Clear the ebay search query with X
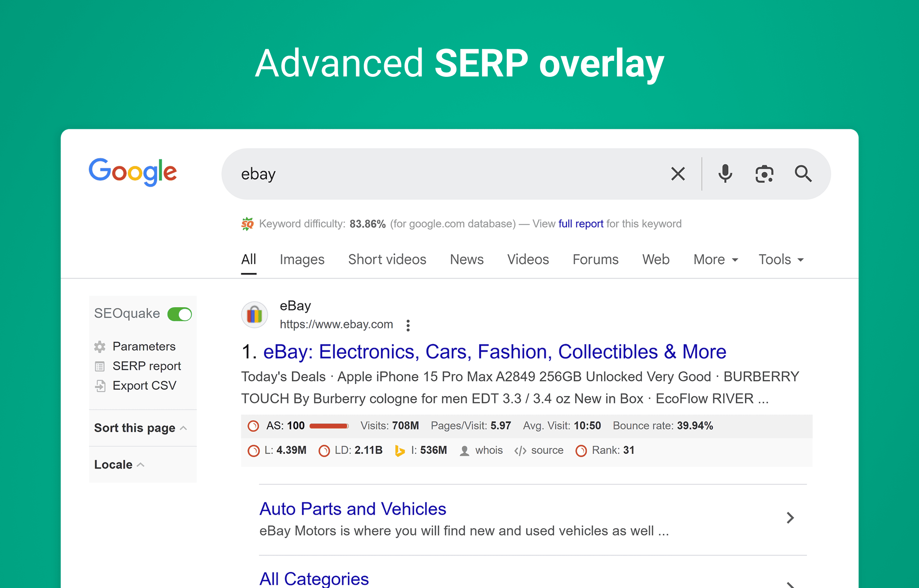This screenshot has height=588, width=919. coord(678,174)
